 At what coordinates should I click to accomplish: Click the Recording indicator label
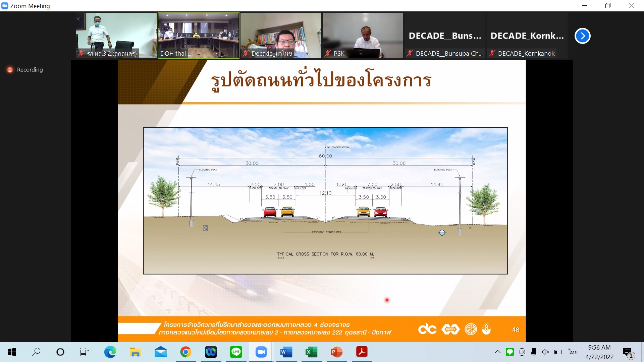tap(30, 70)
